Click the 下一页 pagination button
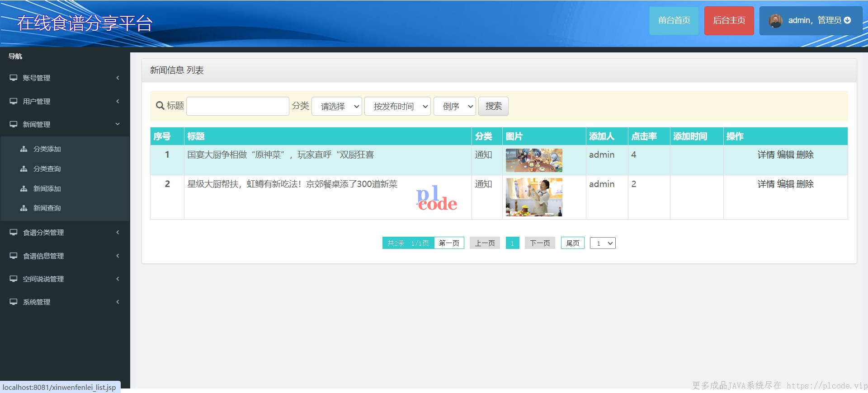This screenshot has height=393, width=868. coord(540,243)
